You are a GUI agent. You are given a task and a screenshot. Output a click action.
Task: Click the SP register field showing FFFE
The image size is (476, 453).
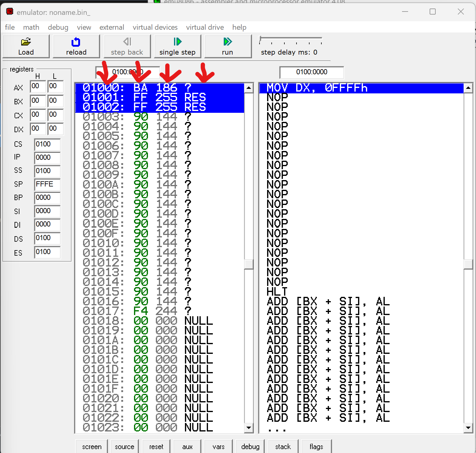47,184
